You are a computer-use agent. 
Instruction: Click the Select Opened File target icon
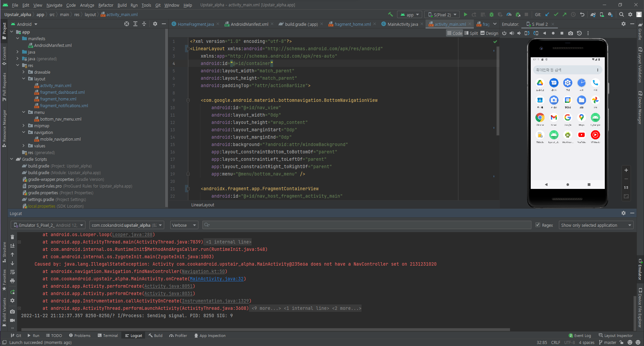click(127, 24)
